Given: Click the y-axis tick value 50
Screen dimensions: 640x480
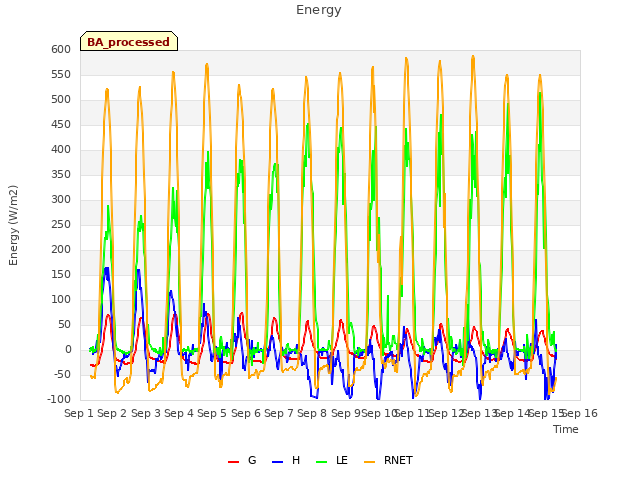Looking at the screenshot, I should [64, 324].
